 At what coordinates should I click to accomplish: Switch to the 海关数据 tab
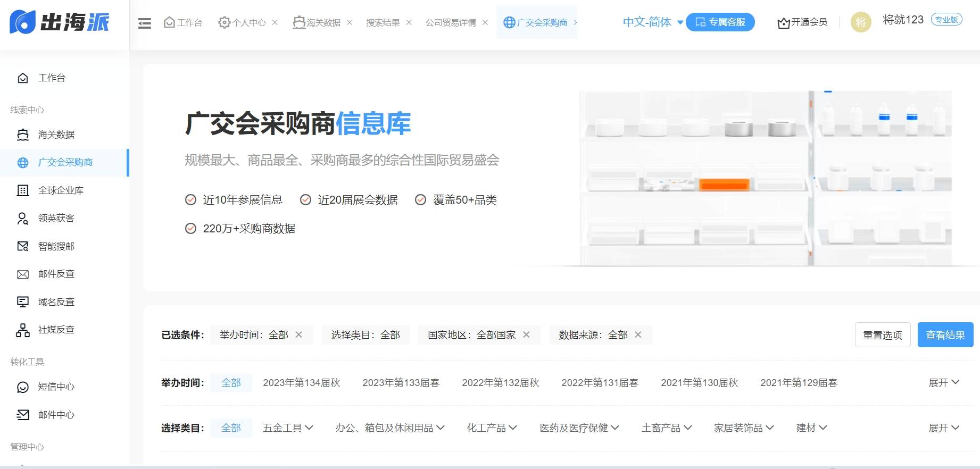pos(317,22)
